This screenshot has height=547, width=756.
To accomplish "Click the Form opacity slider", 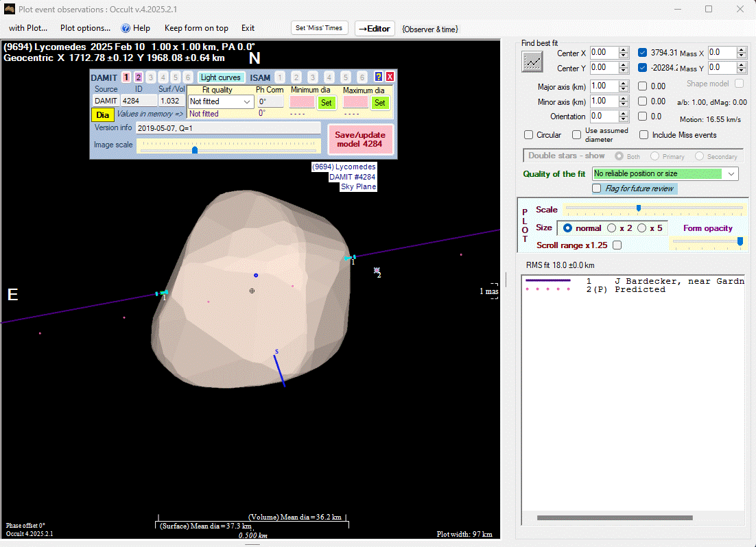I will click(707, 241).
